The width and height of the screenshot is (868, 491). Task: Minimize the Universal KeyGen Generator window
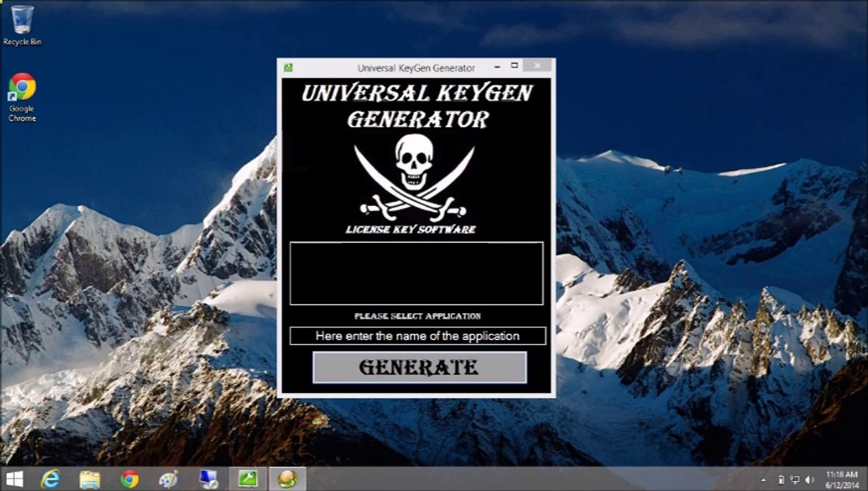497,66
